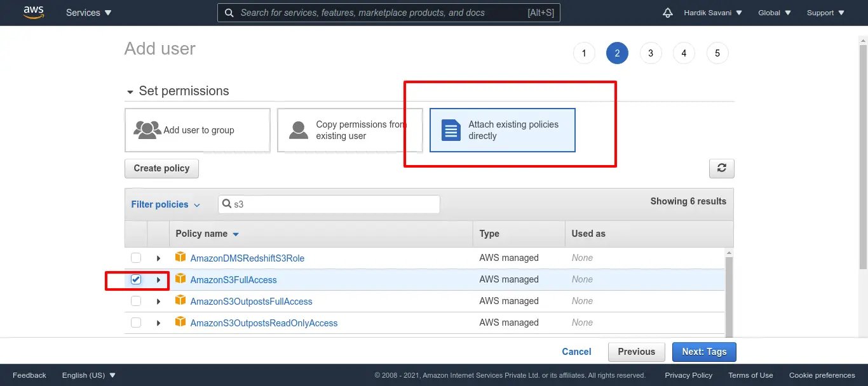
Task: Click the refresh policies icon button
Action: 721,168
